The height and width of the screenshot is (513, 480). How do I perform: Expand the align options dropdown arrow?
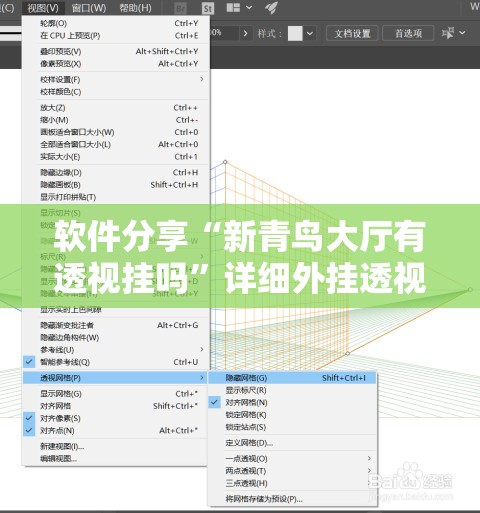[x=462, y=33]
